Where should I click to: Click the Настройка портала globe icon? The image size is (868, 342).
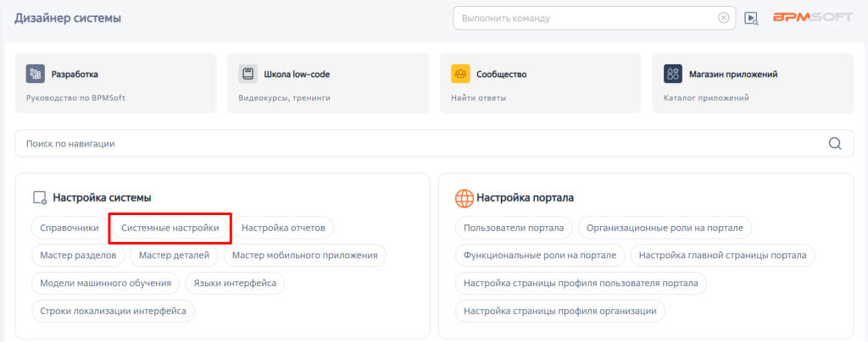[464, 198]
